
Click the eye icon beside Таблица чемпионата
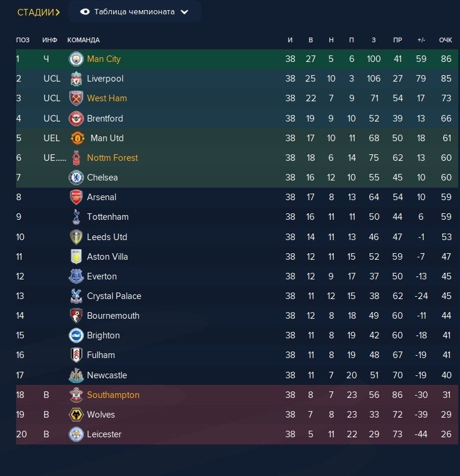click(85, 12)
